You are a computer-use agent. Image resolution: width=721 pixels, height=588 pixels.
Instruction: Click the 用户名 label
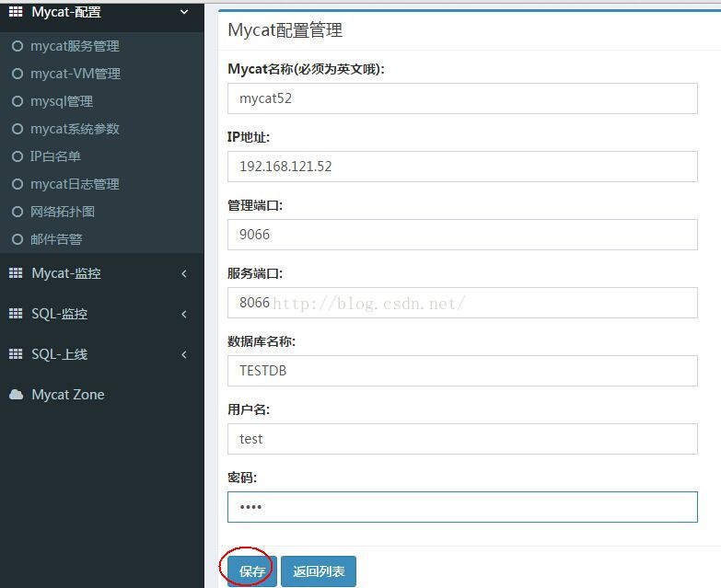point(249,409)
